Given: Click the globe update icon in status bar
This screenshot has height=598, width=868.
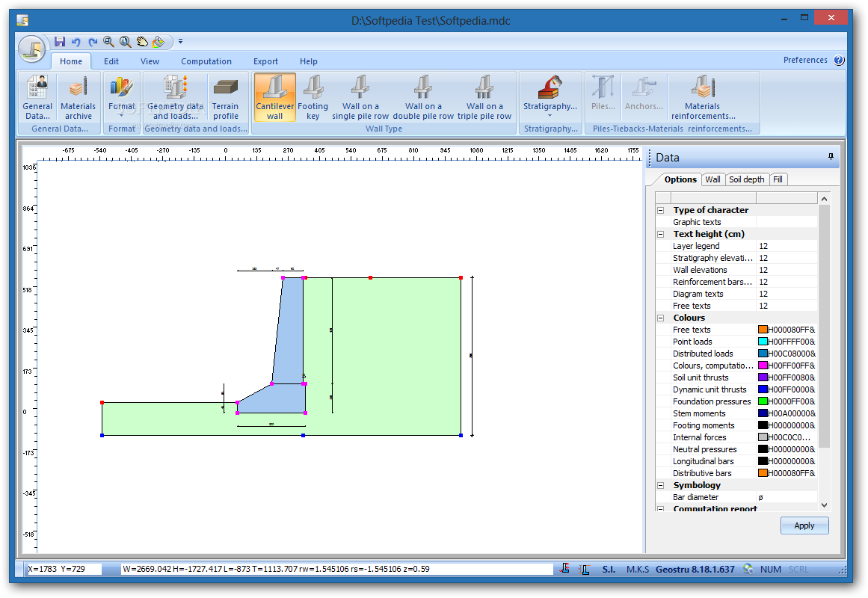Looking at the screenshot, I should [x=748, y=569].
